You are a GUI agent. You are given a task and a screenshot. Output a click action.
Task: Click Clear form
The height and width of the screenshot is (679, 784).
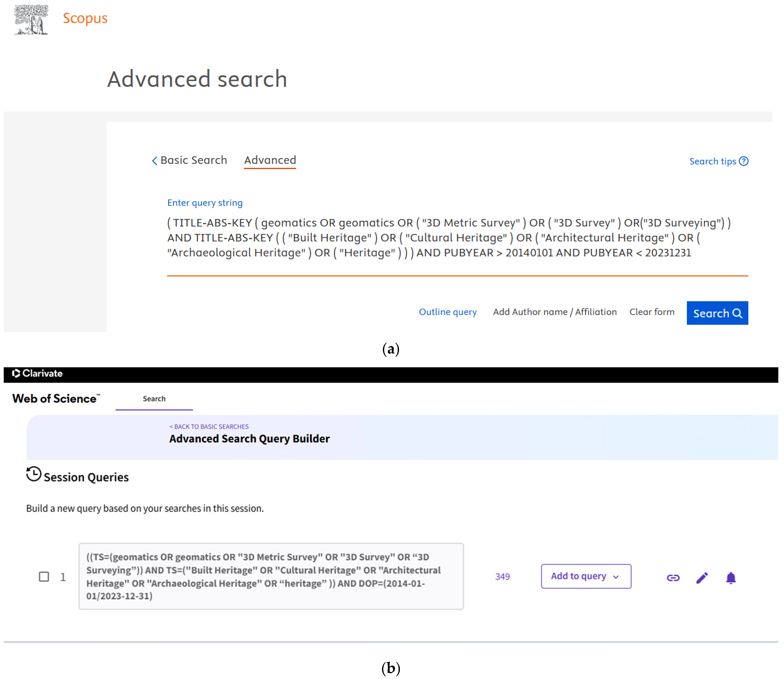click(x=652, y=312)
